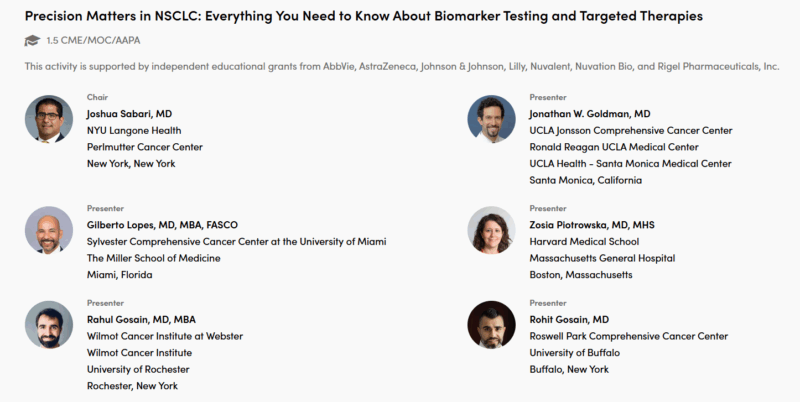Screen dimensions: 800x402
Task: Select the third presenter's portrait
Action: (49, 230)
